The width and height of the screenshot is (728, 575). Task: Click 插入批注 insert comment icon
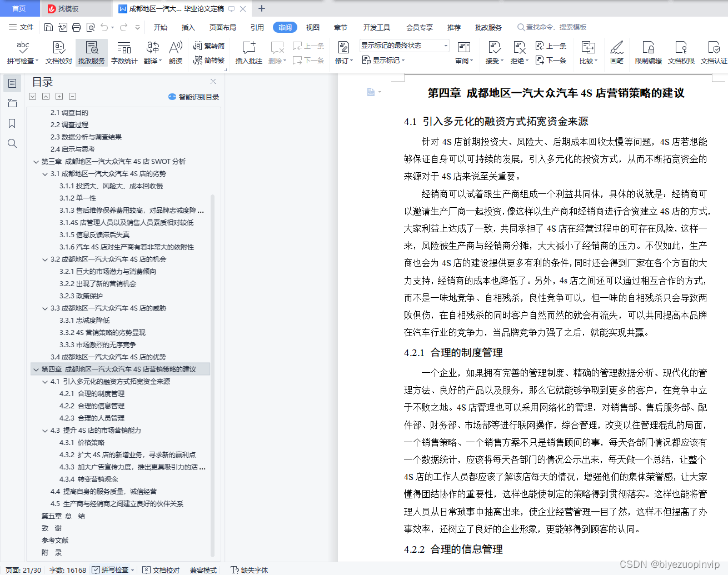(248, 53)
